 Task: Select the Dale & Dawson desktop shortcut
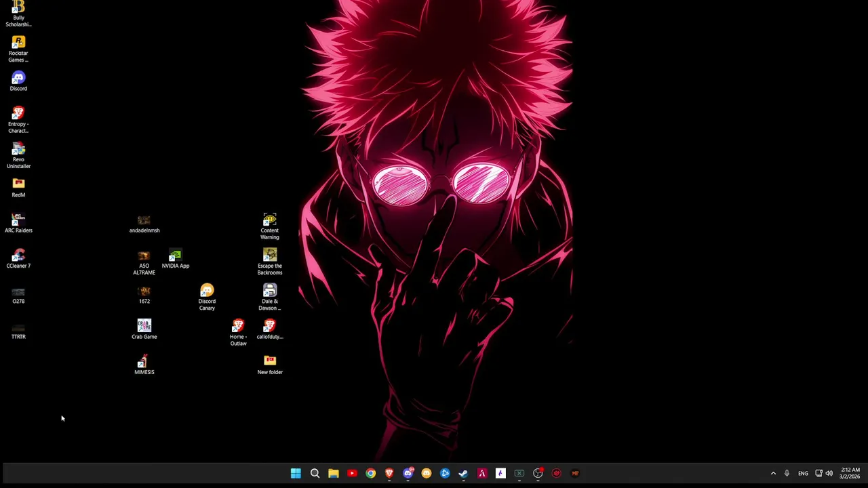coord(270,298)
